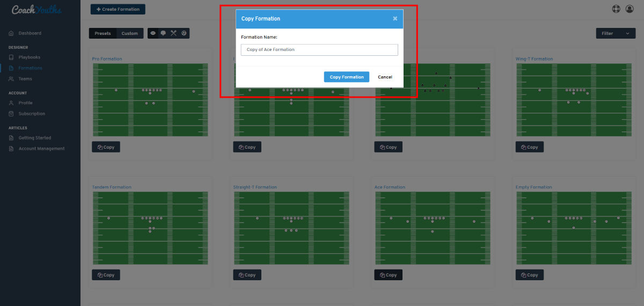
Task: Open the help lifebuoy icon
Action: tap(616, 9)
